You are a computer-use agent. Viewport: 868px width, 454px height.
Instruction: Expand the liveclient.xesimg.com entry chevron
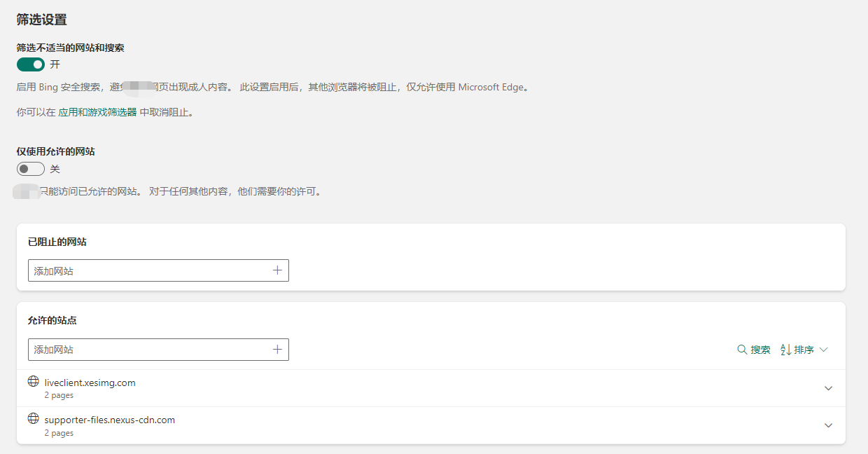(x=828, y=388)
